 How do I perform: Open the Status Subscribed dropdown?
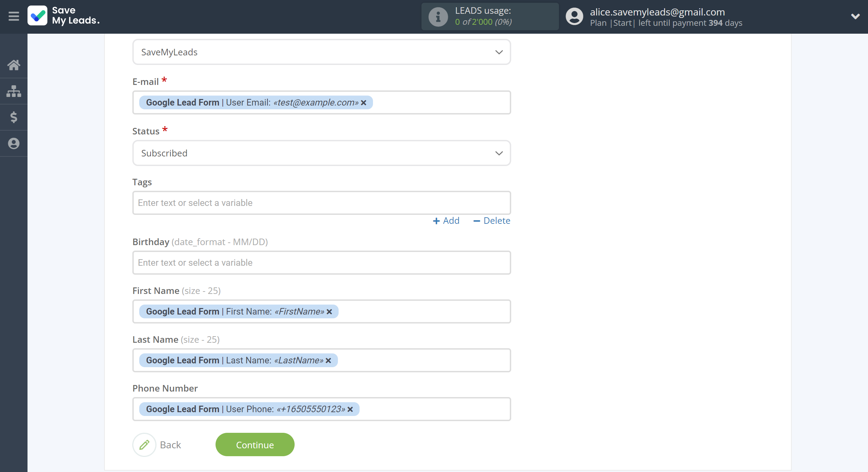click(x=321, y=153)
